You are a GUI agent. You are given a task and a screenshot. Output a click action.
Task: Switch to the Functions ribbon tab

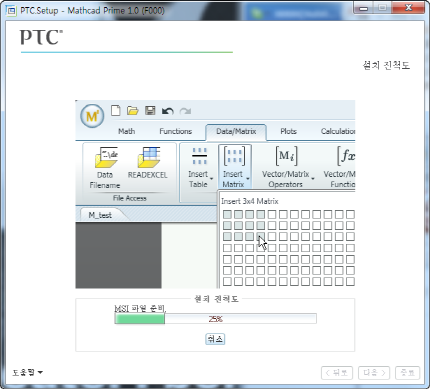(x=176, y=131)
